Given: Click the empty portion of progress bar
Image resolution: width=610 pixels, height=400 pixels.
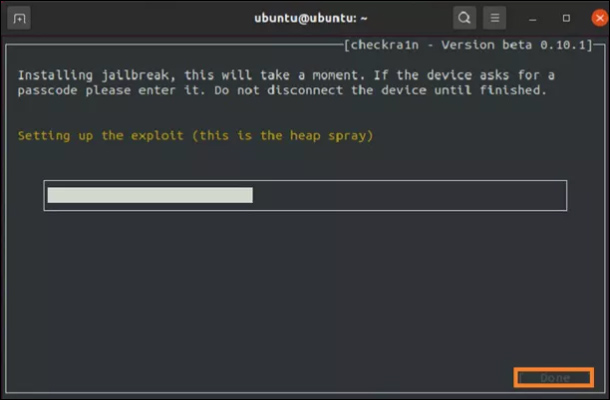Looking at the screenshot, I should click(410, 195).
